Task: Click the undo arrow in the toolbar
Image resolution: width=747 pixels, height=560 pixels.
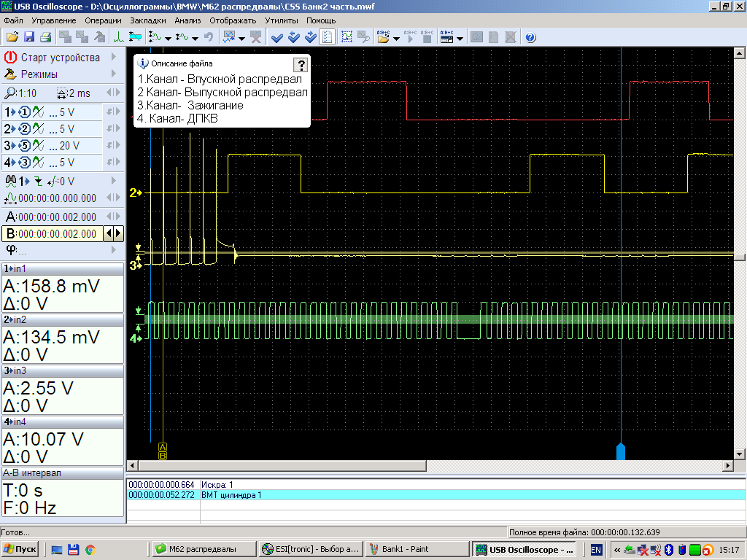Action: coord(209,36)
